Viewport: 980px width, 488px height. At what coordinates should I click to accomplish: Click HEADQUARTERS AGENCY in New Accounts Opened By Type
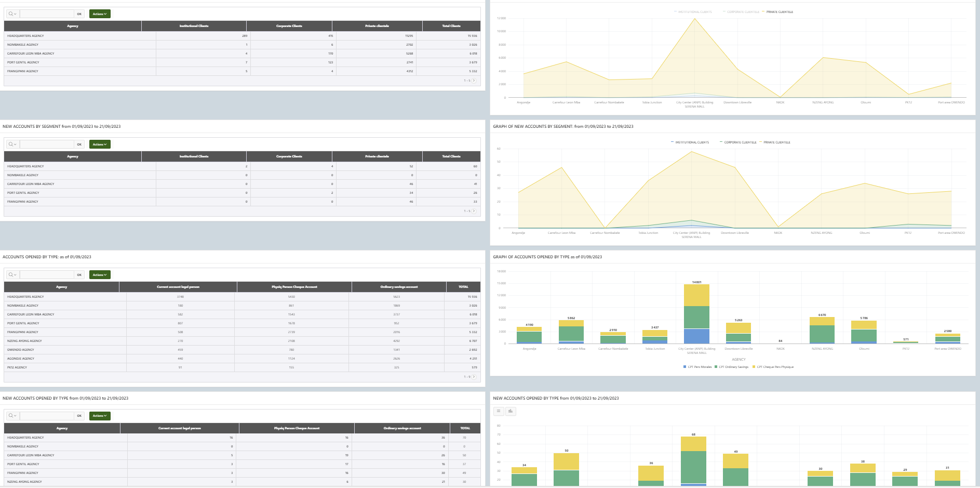(x=25, y=438)
